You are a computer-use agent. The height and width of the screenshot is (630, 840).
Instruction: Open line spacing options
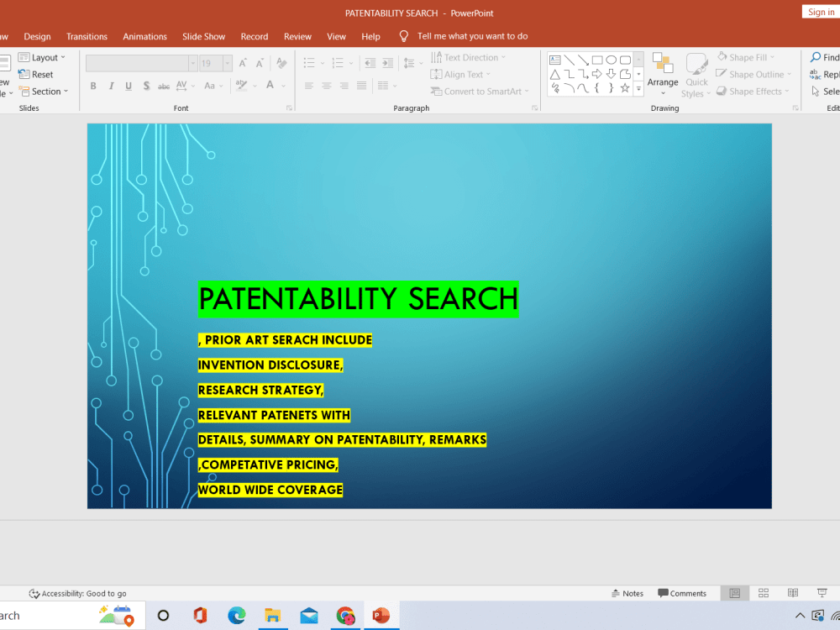pyautogui.click(x=413, y=63)
